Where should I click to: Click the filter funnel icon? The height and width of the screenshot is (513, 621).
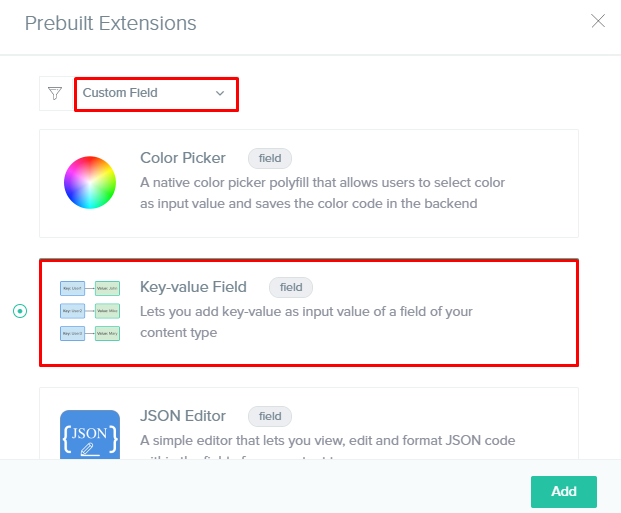tap(55, 93)
